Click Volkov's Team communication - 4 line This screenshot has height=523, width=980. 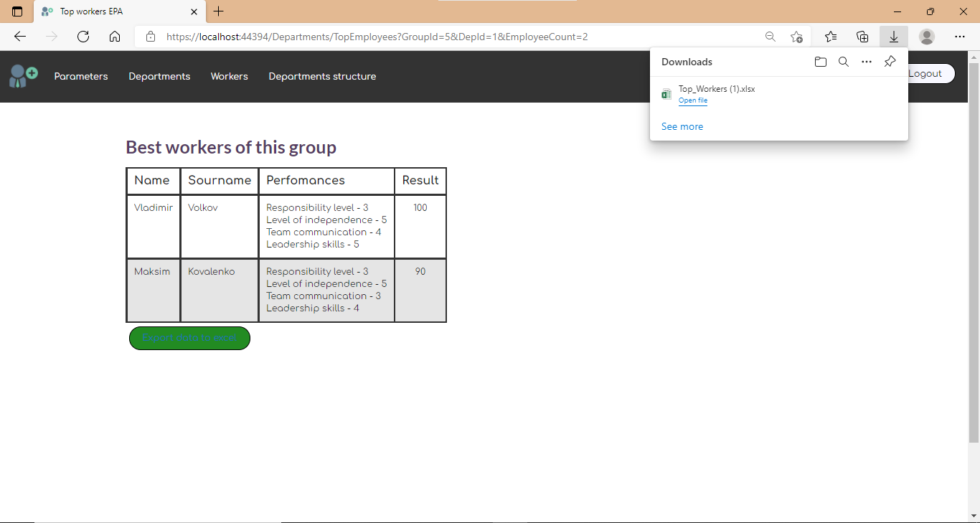pyautogui.click(x=324, y=232)
